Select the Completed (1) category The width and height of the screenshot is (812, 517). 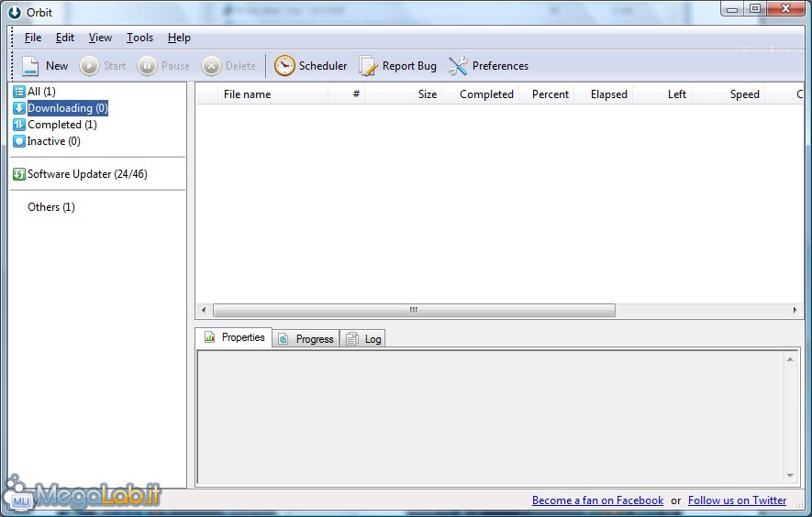pyautogui.click(x=61, y=125)
